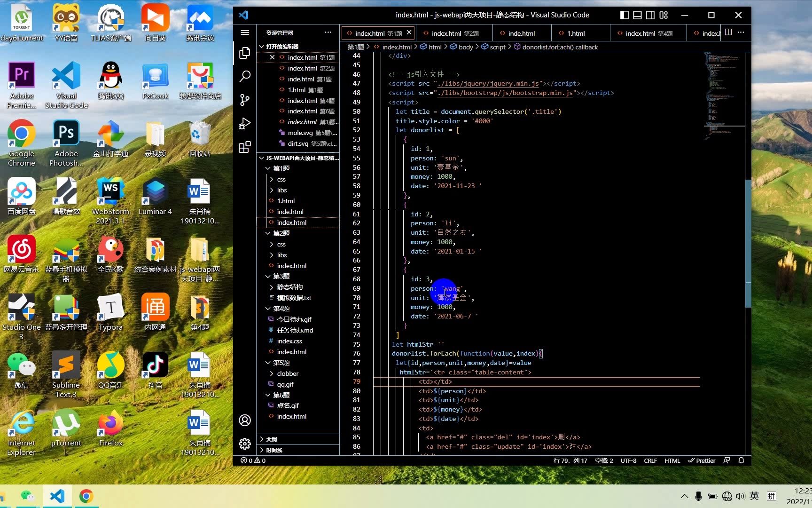812x508 pixels.
Task: Open the Accounts menu icon
Action: pyautogui.click(x=245, y=420)
